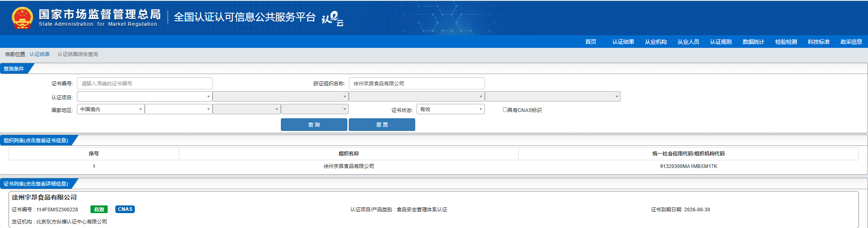
Task: Select row number 1 in organization list
Action: (x=94, y=166)
